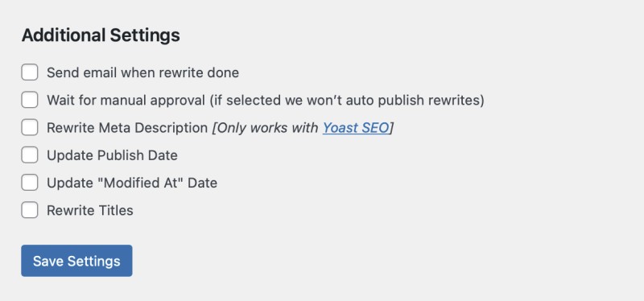Toggle the Update Publish Date checkbox
644x301 pixels.
coord(30,155)
